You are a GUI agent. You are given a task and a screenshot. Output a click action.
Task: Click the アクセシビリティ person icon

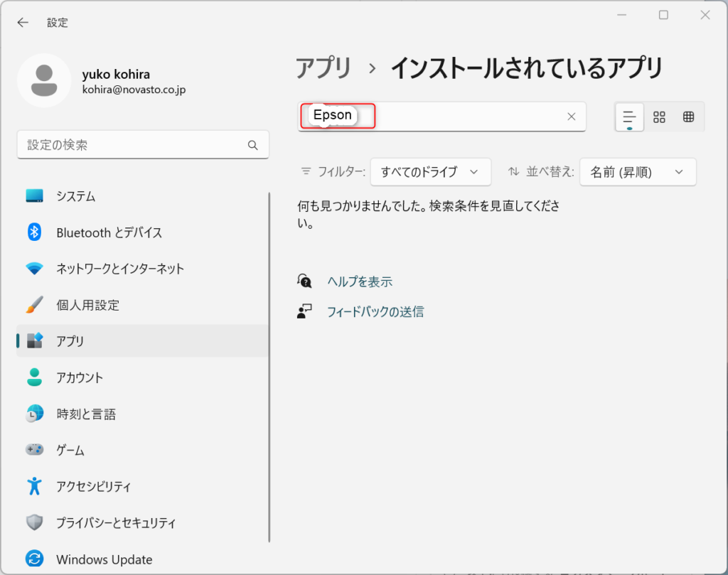coord(34,486)
